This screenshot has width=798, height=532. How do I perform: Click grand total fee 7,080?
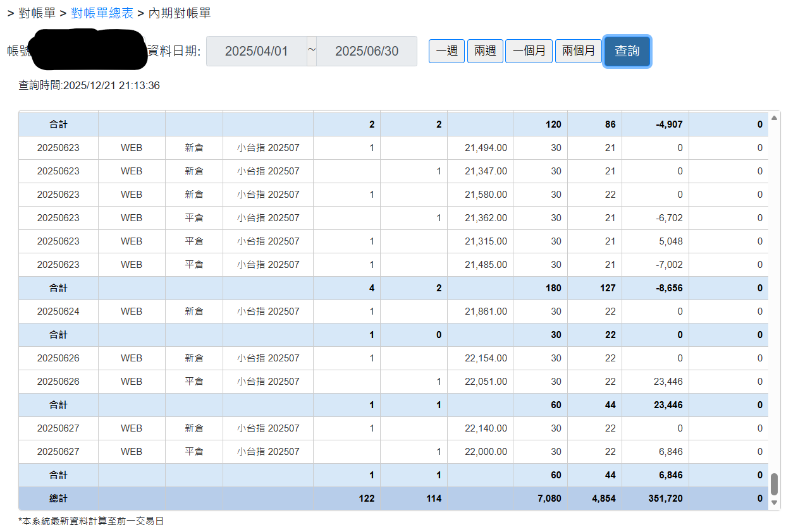tap(549, 499)
